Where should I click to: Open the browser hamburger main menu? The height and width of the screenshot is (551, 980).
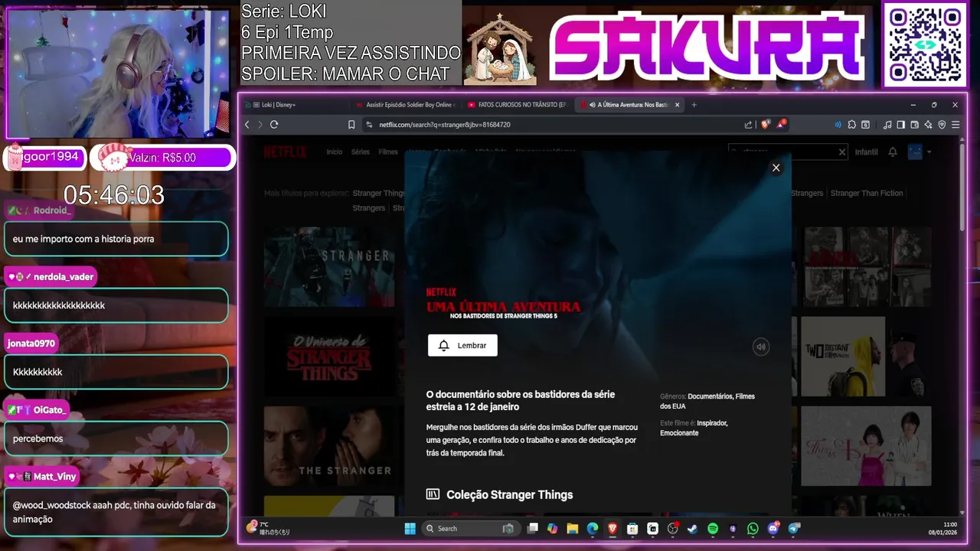(x=955, y=125)
